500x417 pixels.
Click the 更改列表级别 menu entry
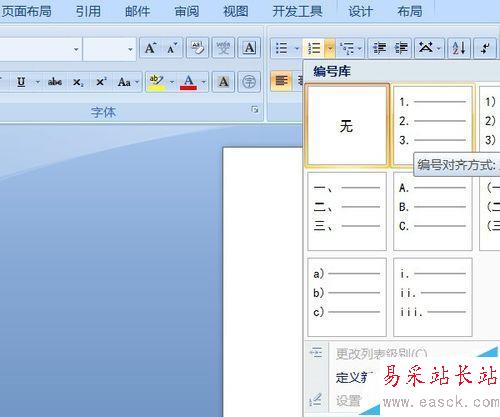click(x=382, y=353)
